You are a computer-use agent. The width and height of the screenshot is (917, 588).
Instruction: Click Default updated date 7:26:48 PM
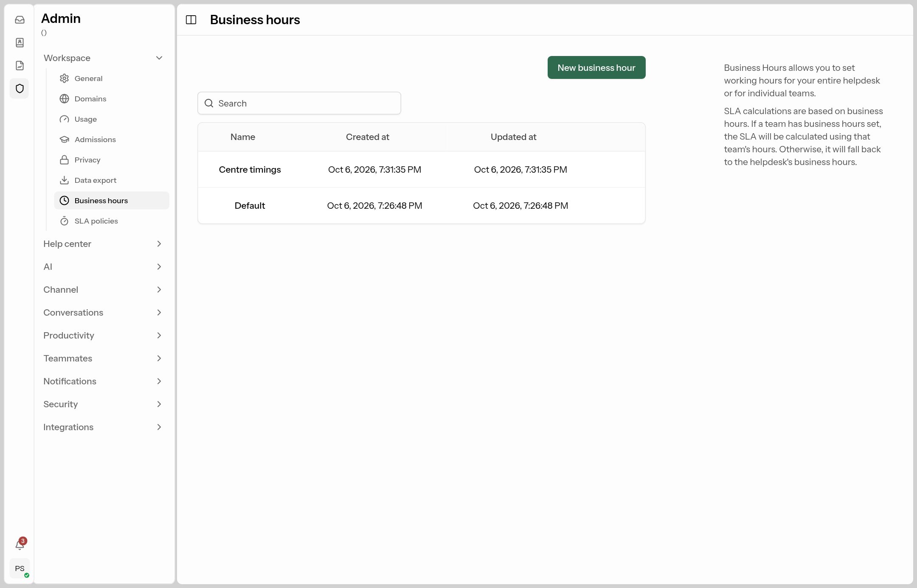click(x=520, y=205)
